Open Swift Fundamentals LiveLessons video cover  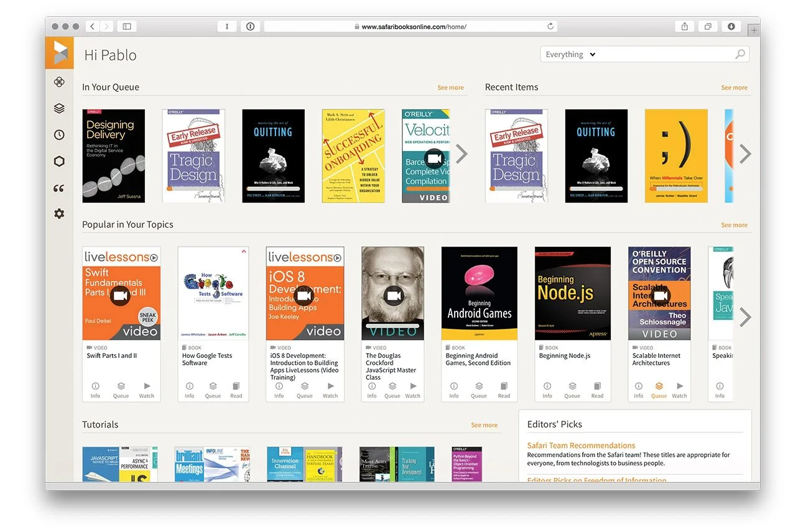pos(121,293)
